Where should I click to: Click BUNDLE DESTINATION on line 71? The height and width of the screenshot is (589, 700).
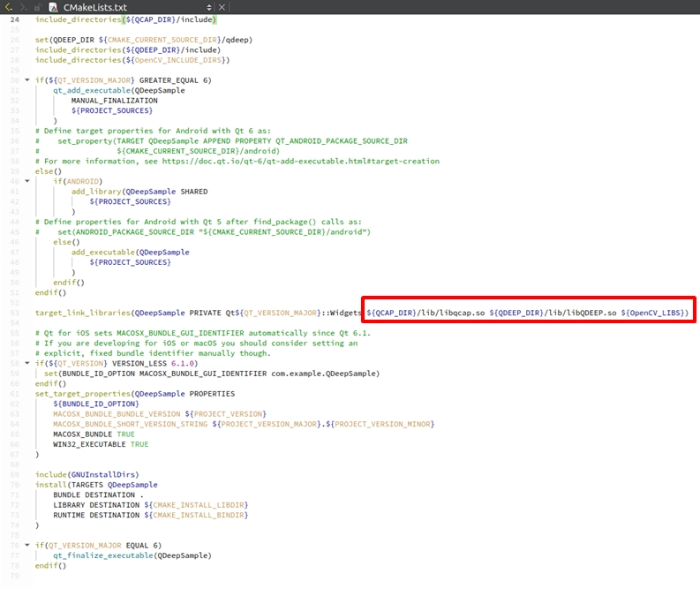94,495
